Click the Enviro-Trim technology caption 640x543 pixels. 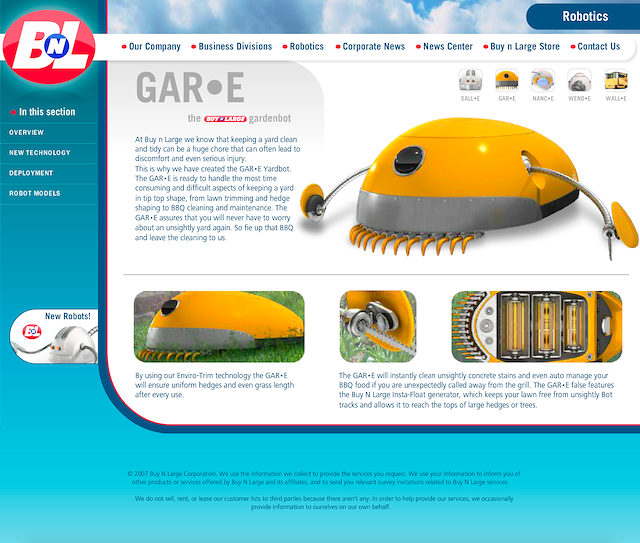(x=214, y=385)
